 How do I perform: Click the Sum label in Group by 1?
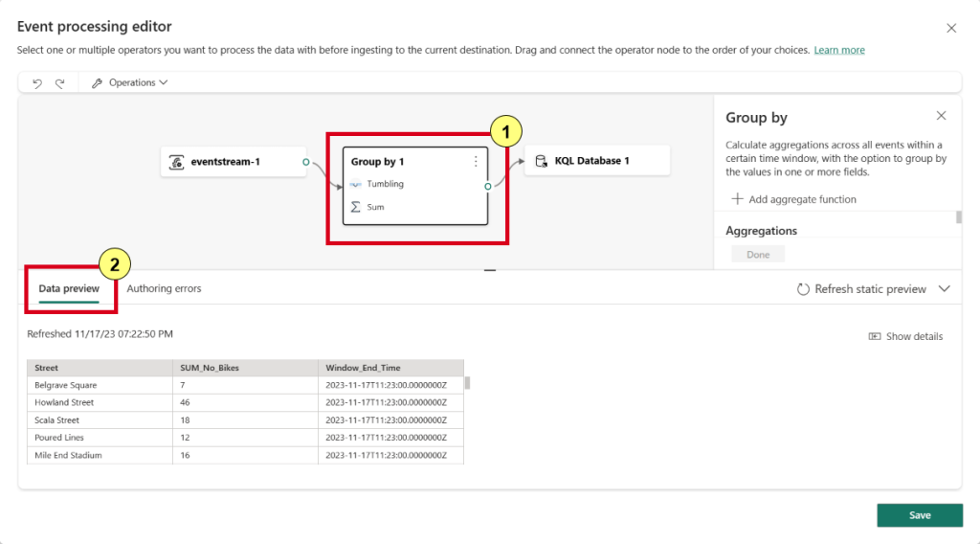pyautogui.click(x=375, y=207)
